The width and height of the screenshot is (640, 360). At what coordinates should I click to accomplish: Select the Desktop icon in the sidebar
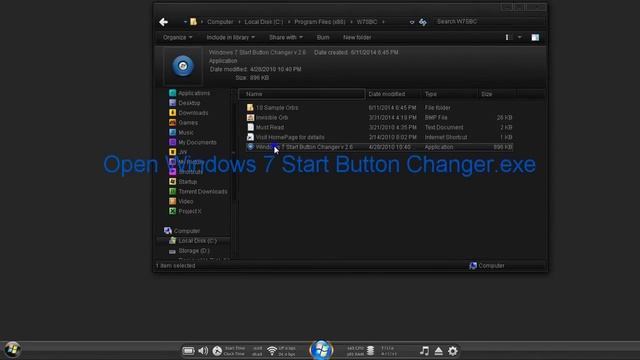coord(173,103)
